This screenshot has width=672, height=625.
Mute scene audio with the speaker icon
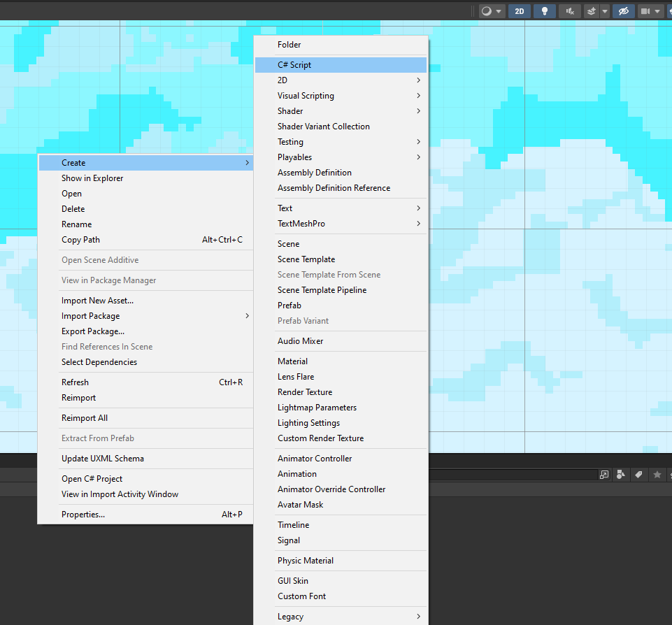(x=571, y=11)
